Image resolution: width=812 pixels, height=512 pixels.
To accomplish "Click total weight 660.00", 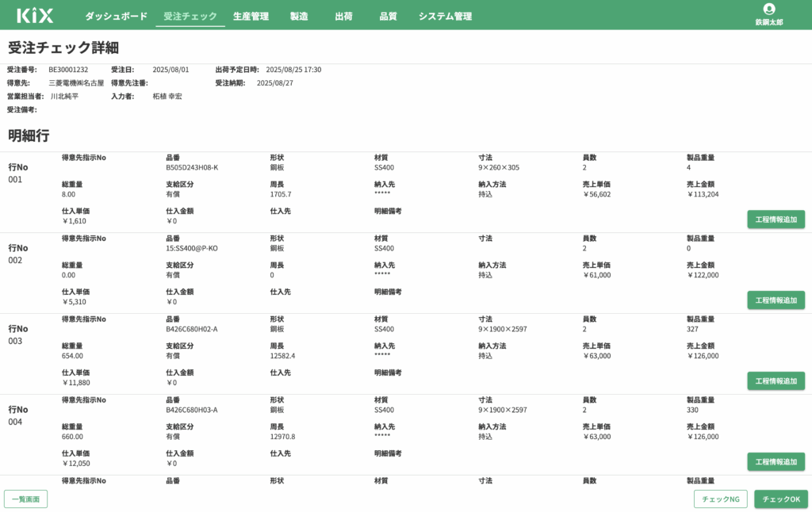I will tap(72, 437).
